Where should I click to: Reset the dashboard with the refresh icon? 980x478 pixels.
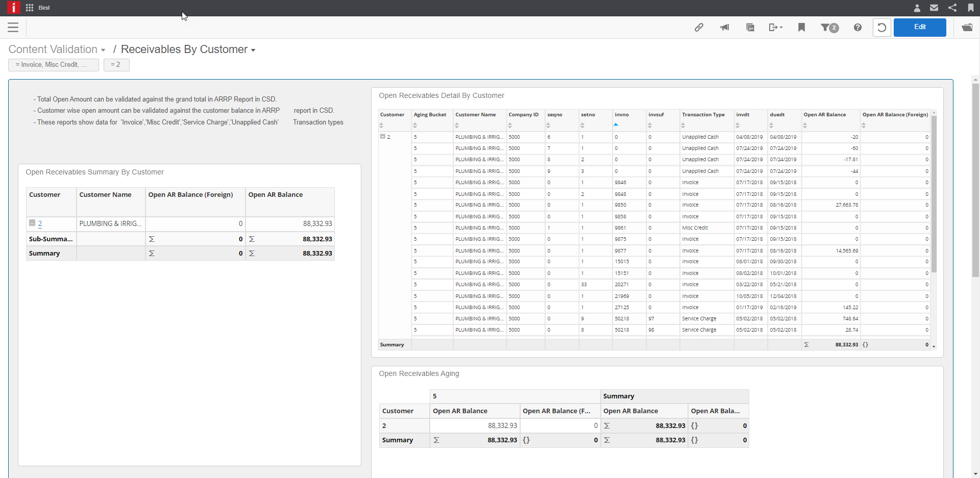click(882, 27)
